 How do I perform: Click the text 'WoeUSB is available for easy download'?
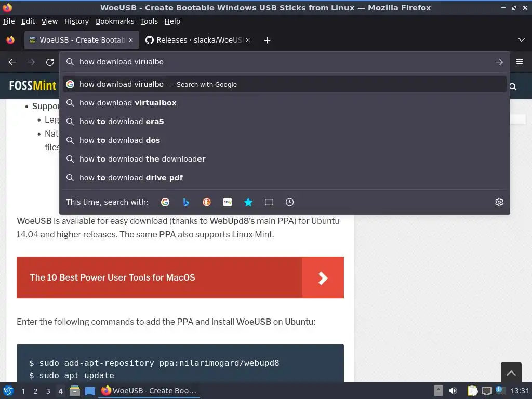tap(92, 221)
